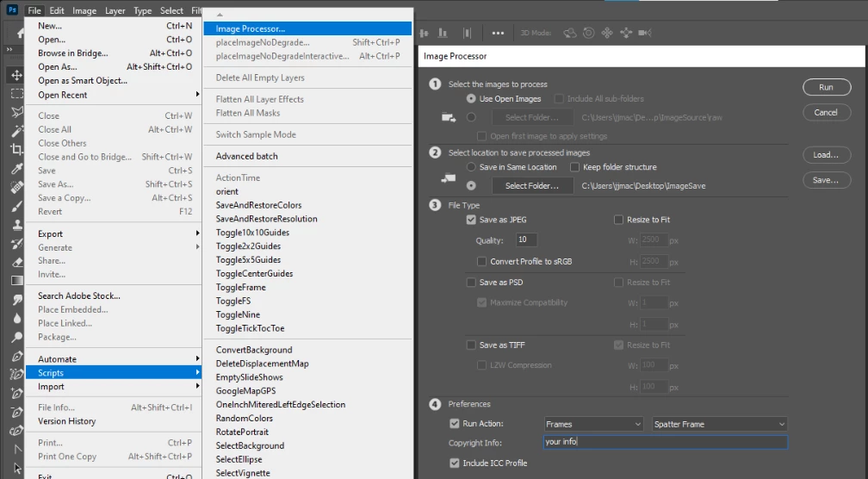Image resolution: width=868 pixels, height=479 pixels.
Task: Click the 3D rotate object icon
Action: pyautogui.click(x=570, y=34)
